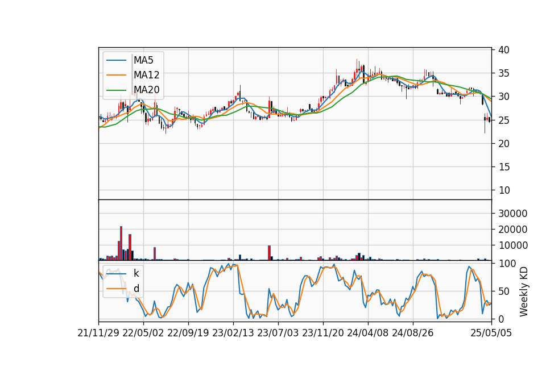Image resolution: width=546 pixels, height=392 pixels.
Task: Click the 25/05/05 date label
Action: point(491,333)
